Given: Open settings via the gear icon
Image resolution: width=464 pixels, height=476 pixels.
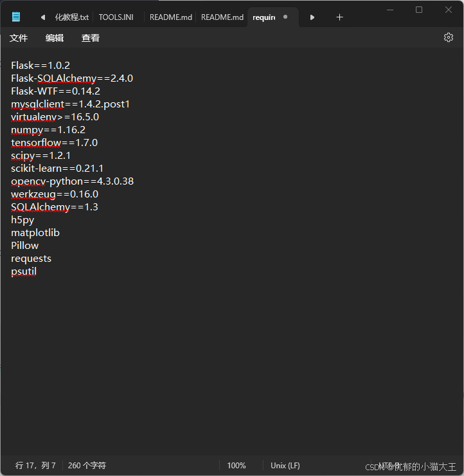Looking at the screenshot, I should click(x=448, y=37).
